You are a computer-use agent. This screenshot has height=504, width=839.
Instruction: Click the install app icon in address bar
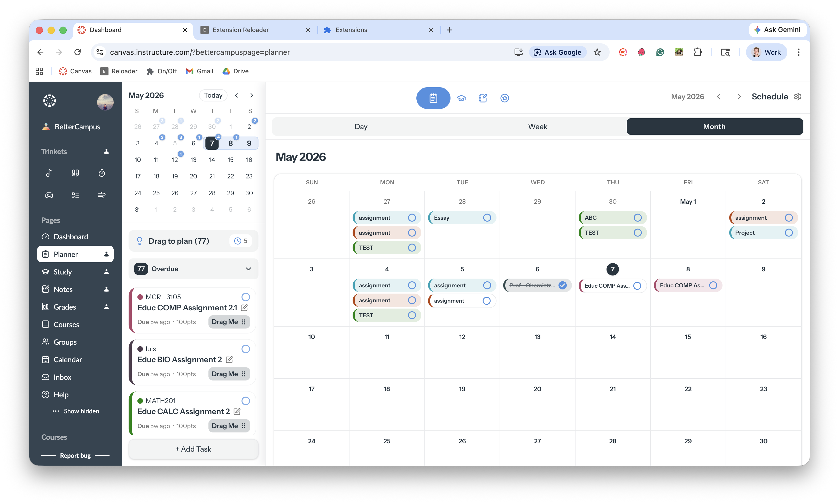click(x=518, y=52)
